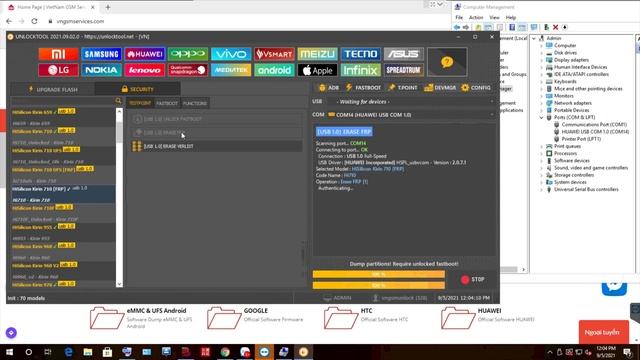
Task: Open the yellow help question-mark box
Action: (447, 62)
